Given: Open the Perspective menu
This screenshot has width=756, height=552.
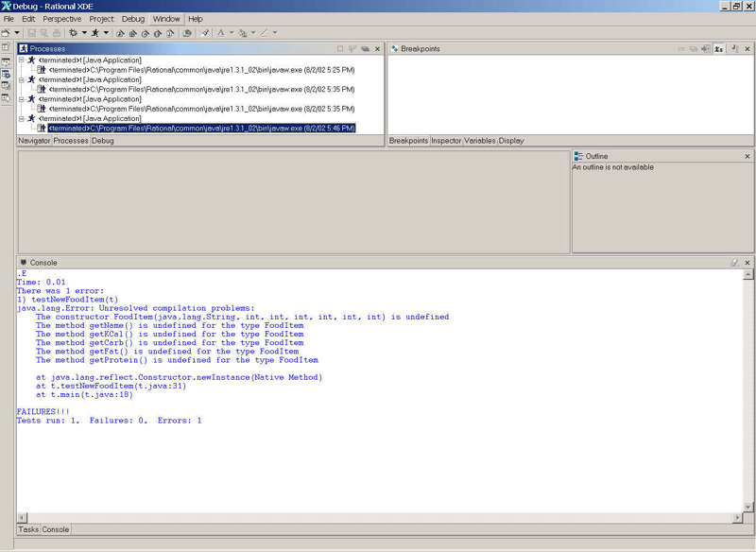Looking at the screenshot, I should click(x=62, y=19).
